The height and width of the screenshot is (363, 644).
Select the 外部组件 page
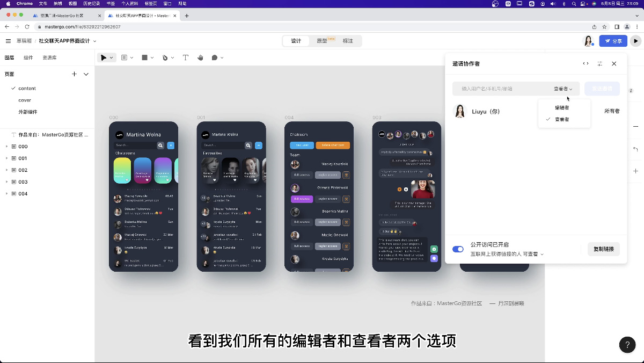(28, 112)
